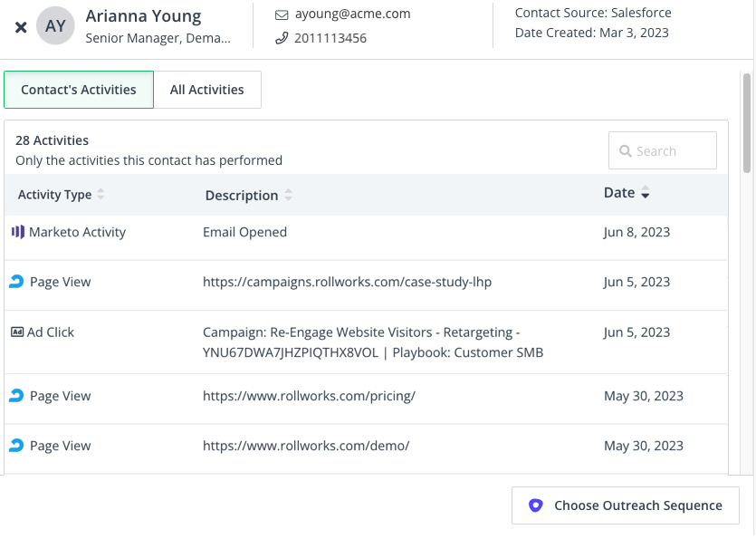Click the case-study-lhp Page View icon

pyautogui.click(x=16, y=282)
